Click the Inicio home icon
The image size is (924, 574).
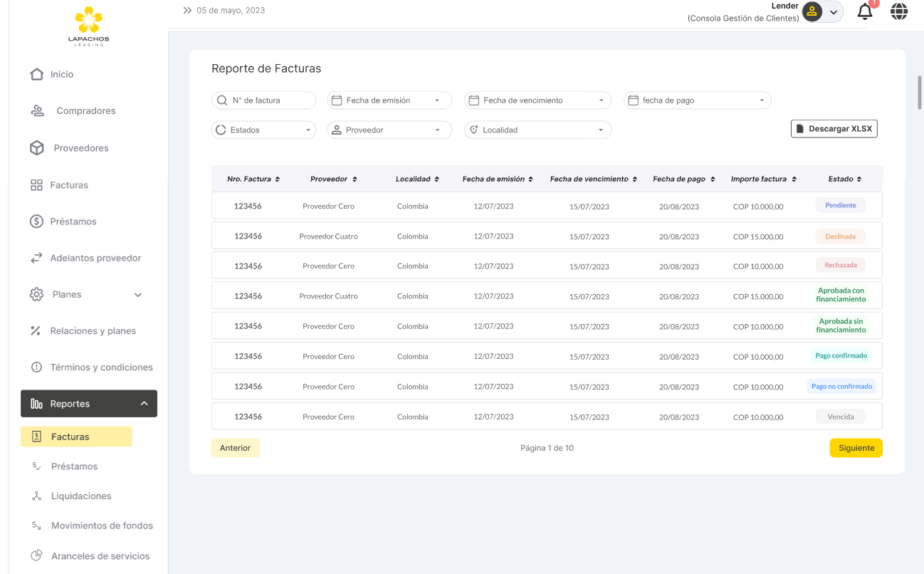pyautogui.click(x=37, y=74)
